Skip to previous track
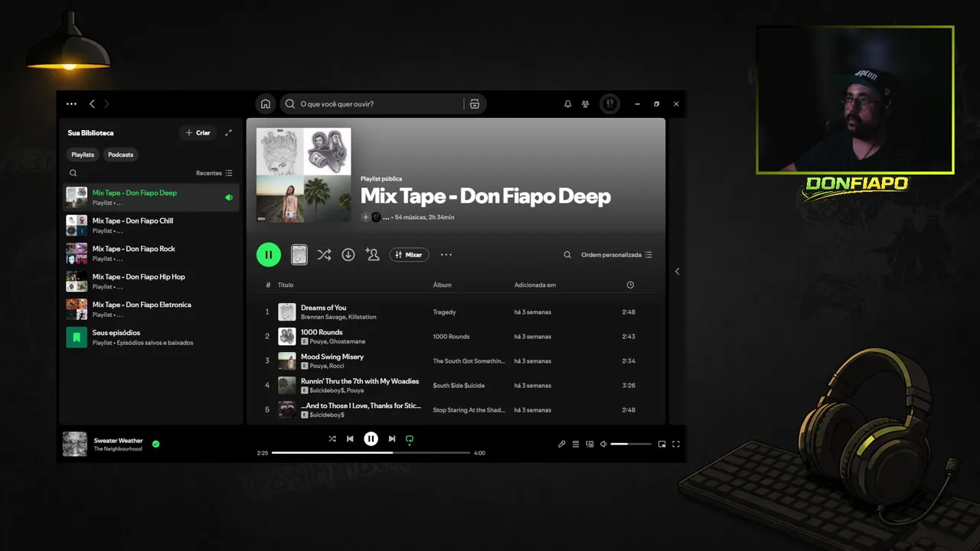The height and width of the screenshot is (551, 980). [x=350, y=439]
